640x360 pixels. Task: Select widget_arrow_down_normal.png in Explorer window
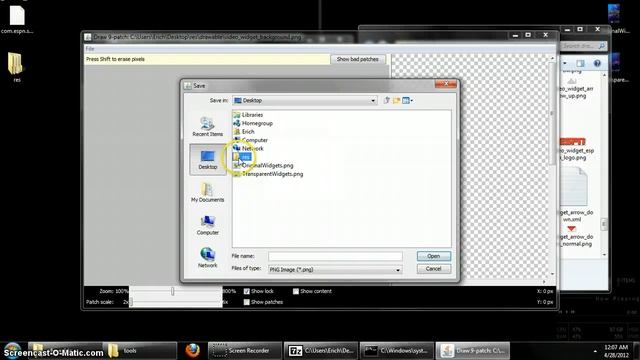573,237
